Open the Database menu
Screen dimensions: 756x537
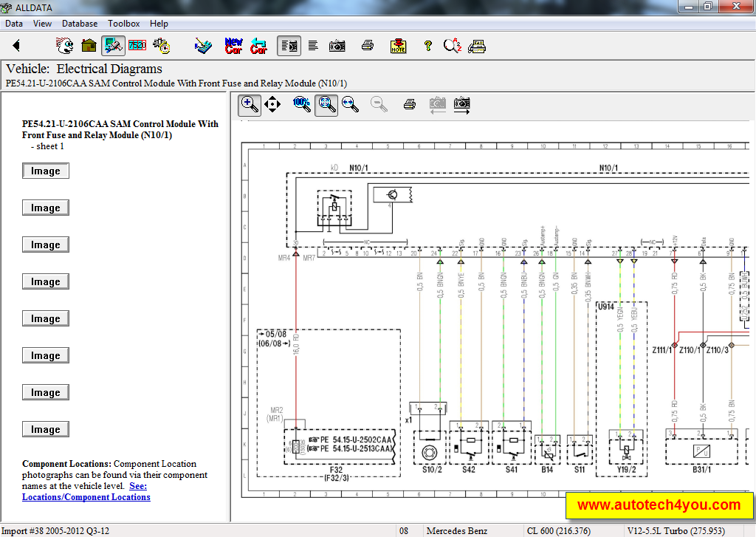tap(80, 24)
